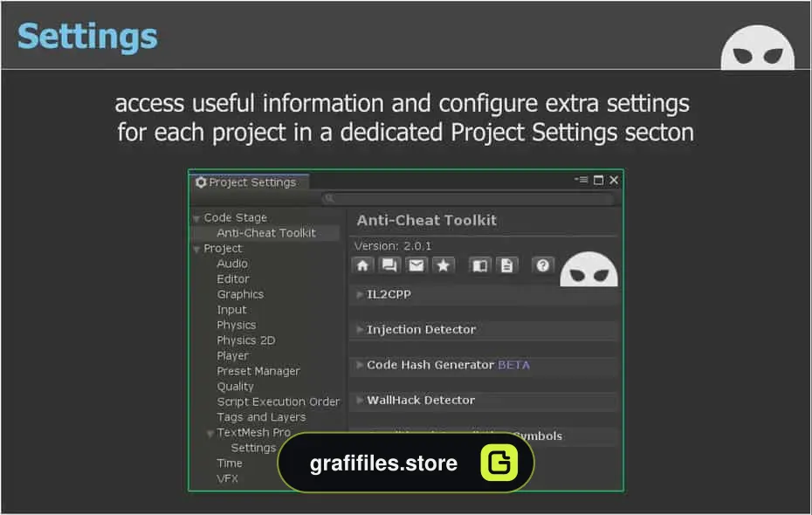
Task: Collapse the TextMesh Pro tree node
Action: coord(210,434)
